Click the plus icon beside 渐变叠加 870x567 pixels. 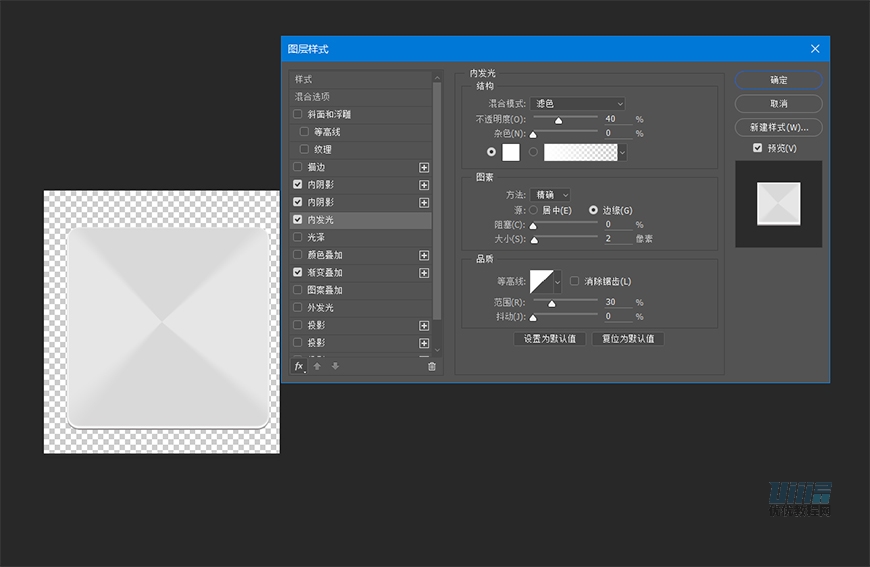click(424, 273)
